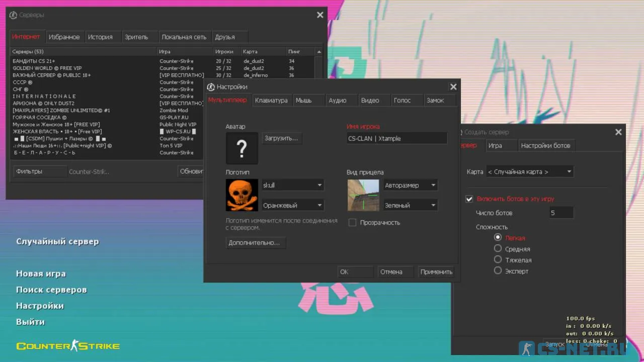The image size is (644, 362).
Task: Switch to the Видео tab
Action: click(x=374, y=100)
